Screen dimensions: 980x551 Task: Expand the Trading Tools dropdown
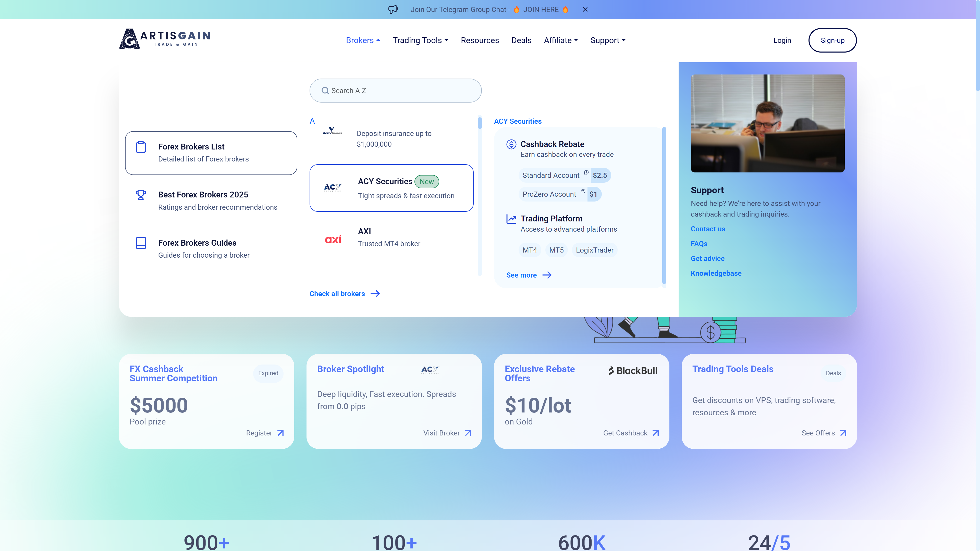point(420,40)
